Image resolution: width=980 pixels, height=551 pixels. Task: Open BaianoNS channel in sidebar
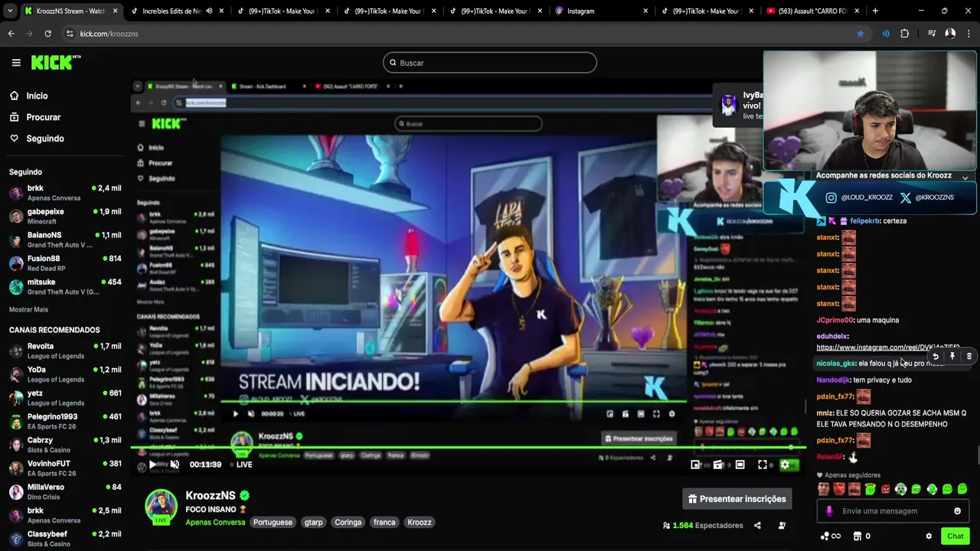pos(65,240)
